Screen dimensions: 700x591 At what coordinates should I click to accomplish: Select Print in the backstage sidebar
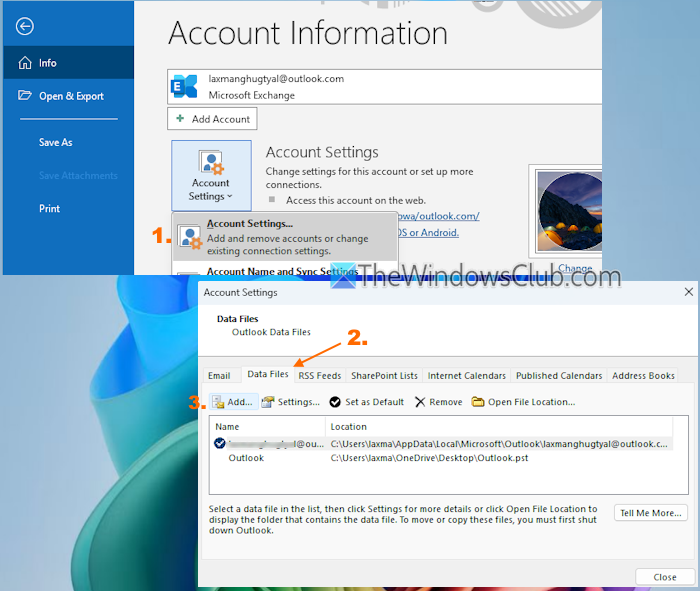pos(49,209)
